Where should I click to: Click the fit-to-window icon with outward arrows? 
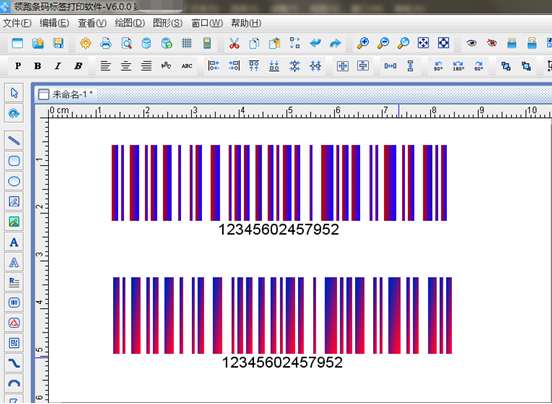(x=423, y=43)
